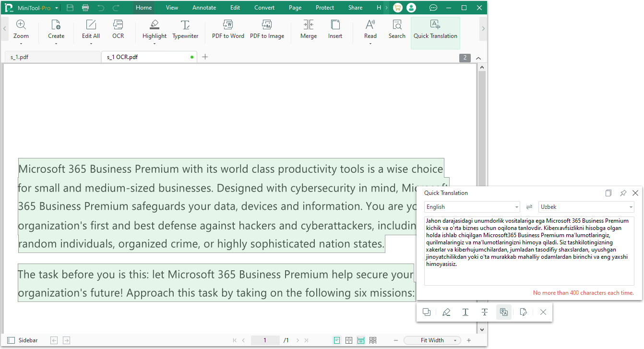Expand the Highlight tool dropdown
The width and height of the screenshot is (644, 349).
point(155,44)
